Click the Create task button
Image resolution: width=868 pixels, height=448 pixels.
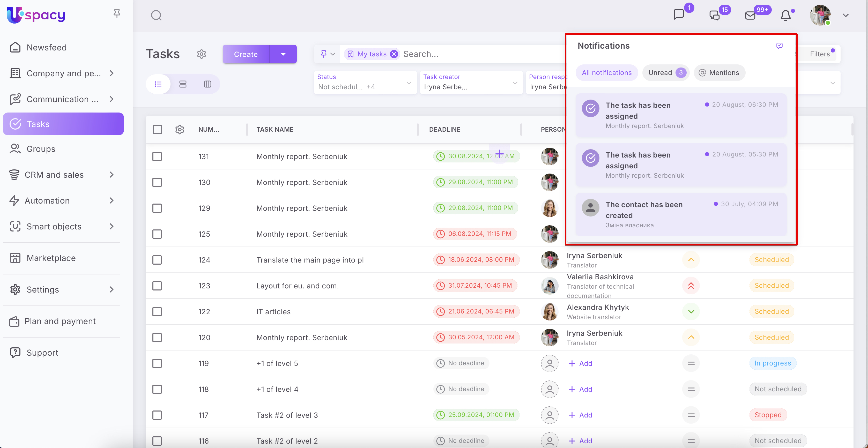pos(246,54)
